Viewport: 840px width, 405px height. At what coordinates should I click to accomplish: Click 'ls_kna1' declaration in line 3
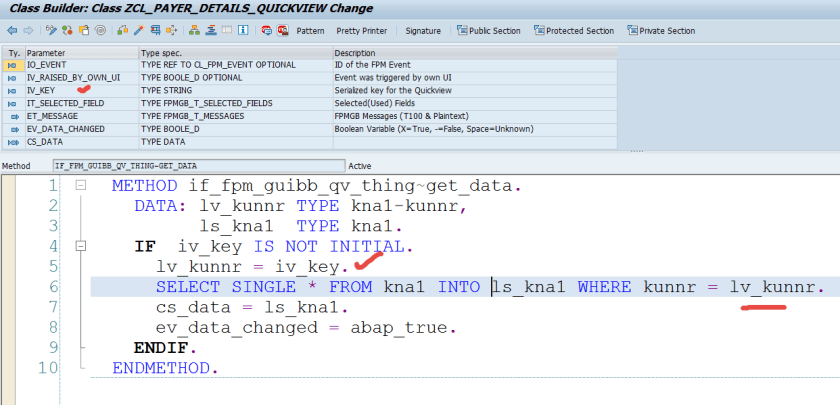(x=238, y=226)
